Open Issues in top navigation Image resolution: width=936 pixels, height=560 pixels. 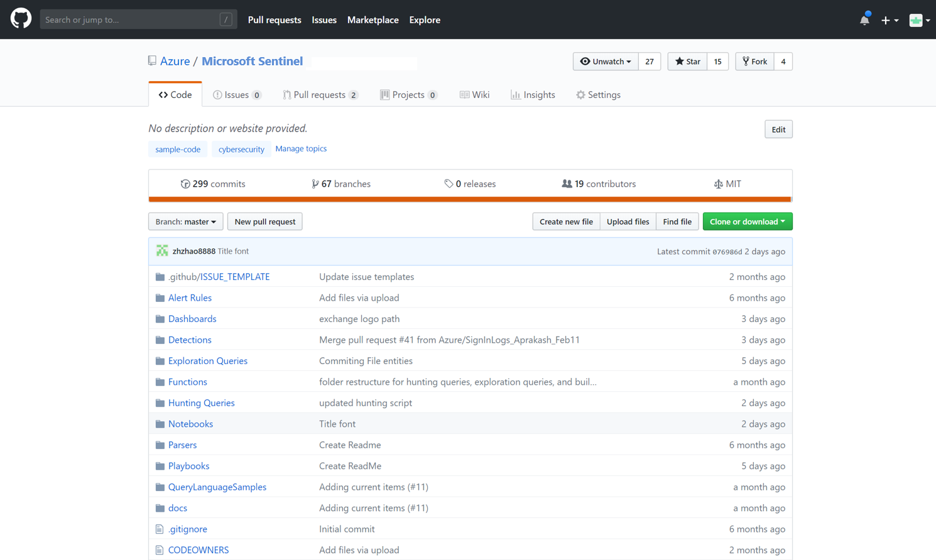pos(324,20)
